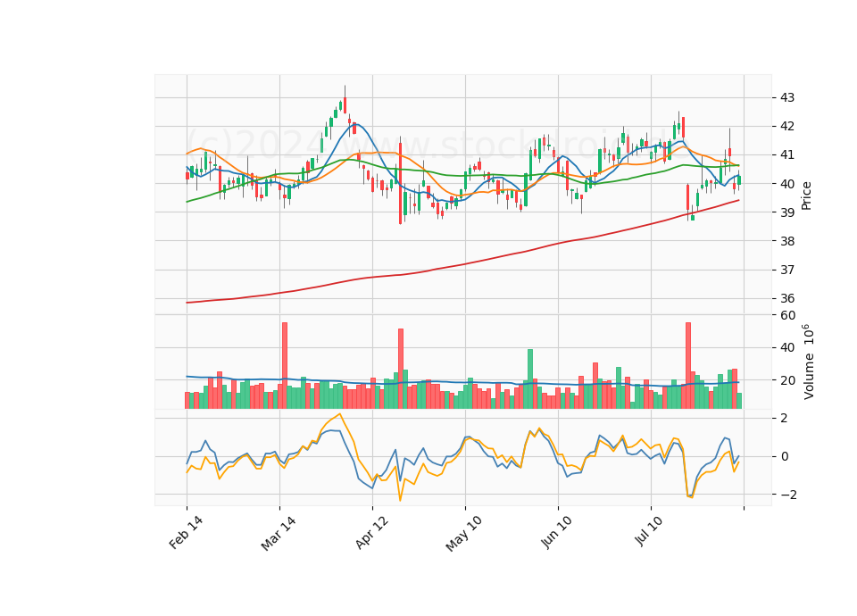This screenshot has height=616, width=857.
Task: Click the 37 price axis value
Action: tap(787, 270)
